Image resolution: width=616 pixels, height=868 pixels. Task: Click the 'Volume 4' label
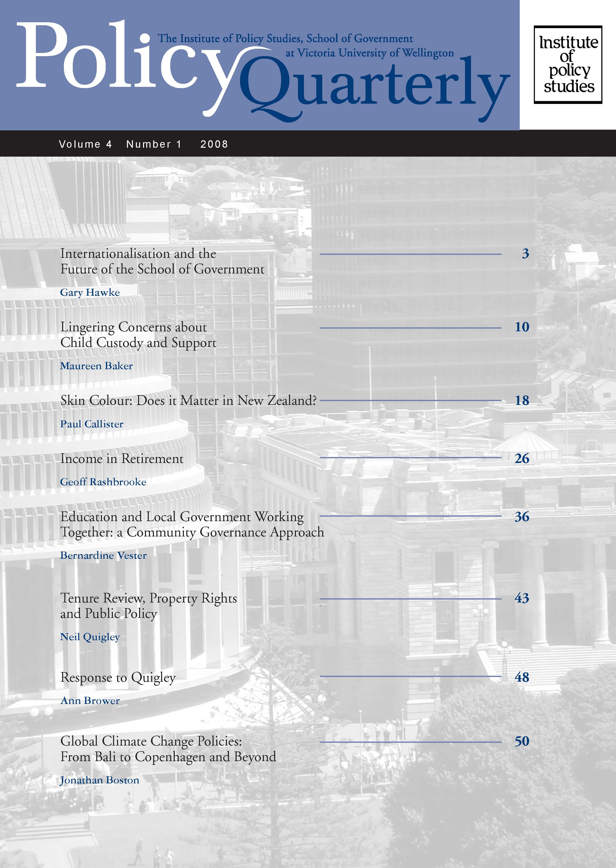[x=85, y=144]
